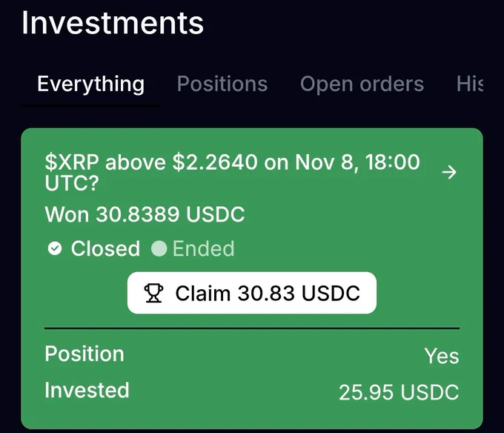The width and height of the screenshot is (504, 433).
Task: Click the Closed checkmark icon
Action: (x=54, y=249)
